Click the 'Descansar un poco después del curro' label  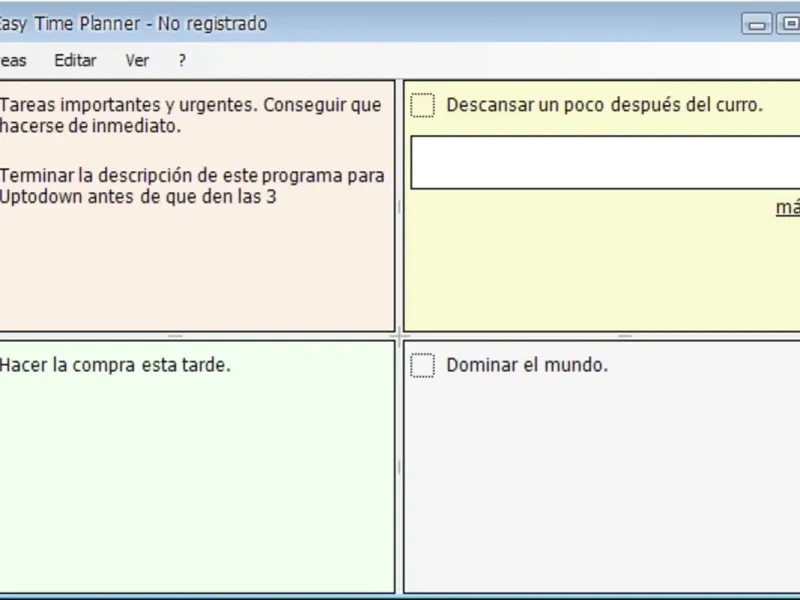coord(604,105)
